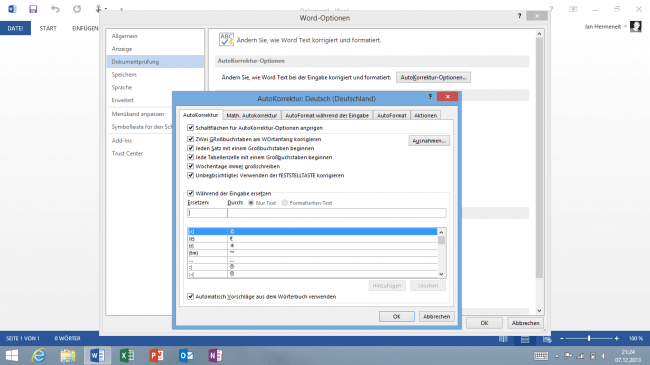Screen dimensions: 650x365
Task: Click Abbrechen in AutoKorrektur dialog
Action: pyautogui.click(x=437, y=316)
